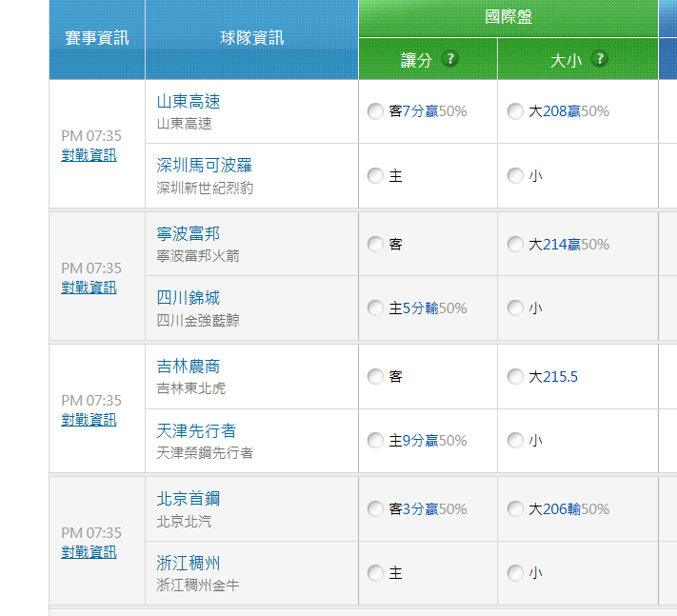Click the 四川錦城 team name
Viewport: 677px width, 616px height.
[x=189, y=298]
